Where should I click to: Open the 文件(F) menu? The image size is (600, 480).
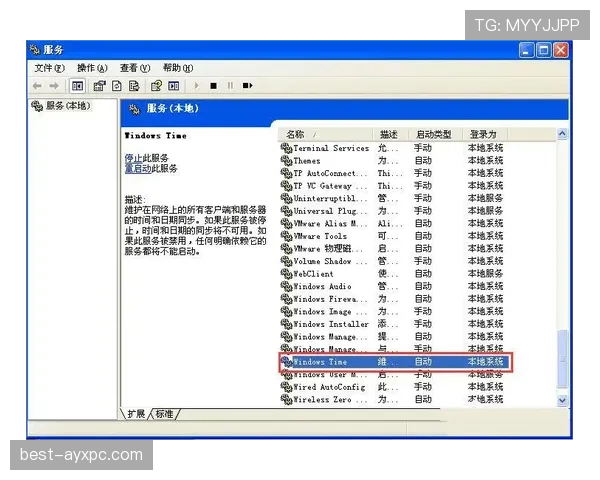click(x=49, y=68)
